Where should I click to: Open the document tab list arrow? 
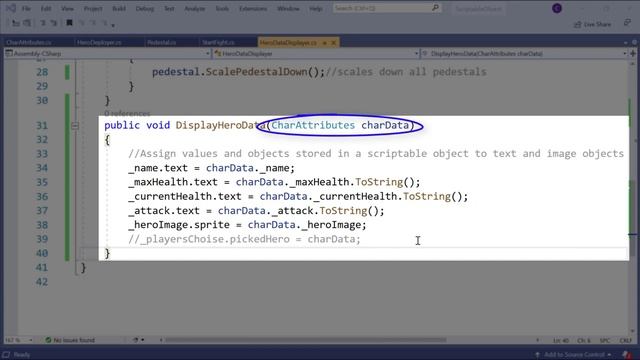pos(625,42)
